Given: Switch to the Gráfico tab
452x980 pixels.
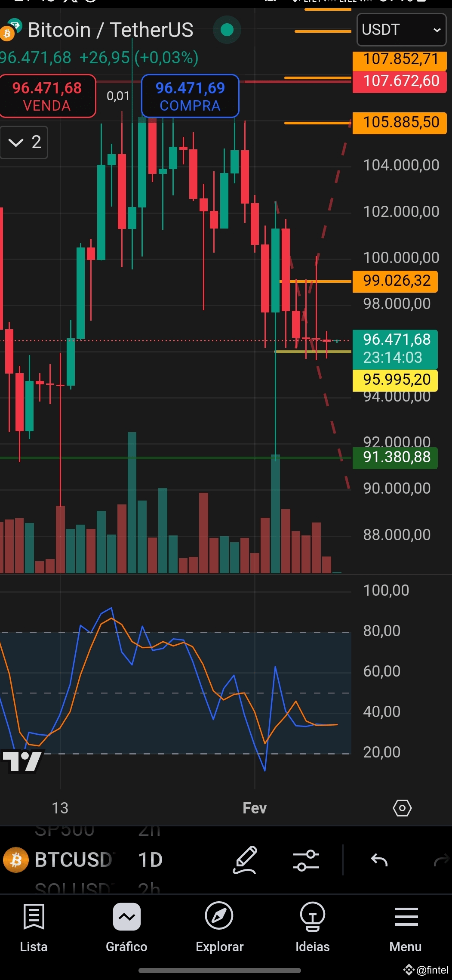Looking at the screenshot, I should tap(126, 928).
